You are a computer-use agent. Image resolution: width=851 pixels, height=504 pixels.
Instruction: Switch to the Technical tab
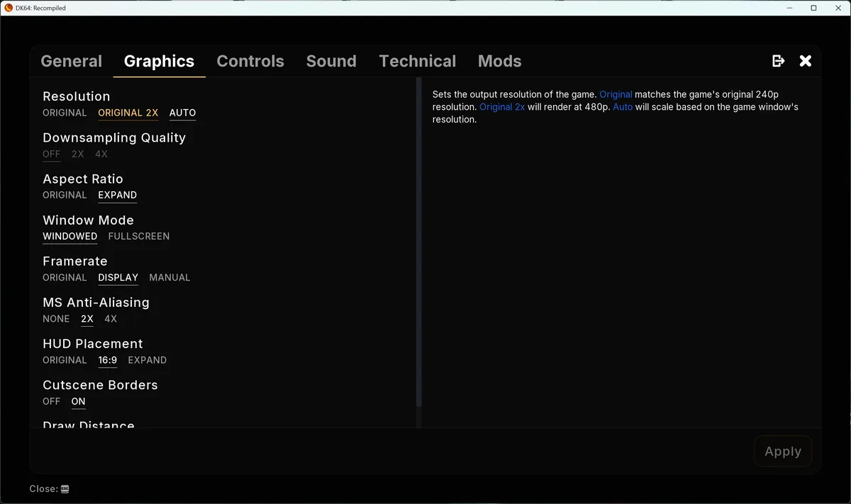pos(418,61)
